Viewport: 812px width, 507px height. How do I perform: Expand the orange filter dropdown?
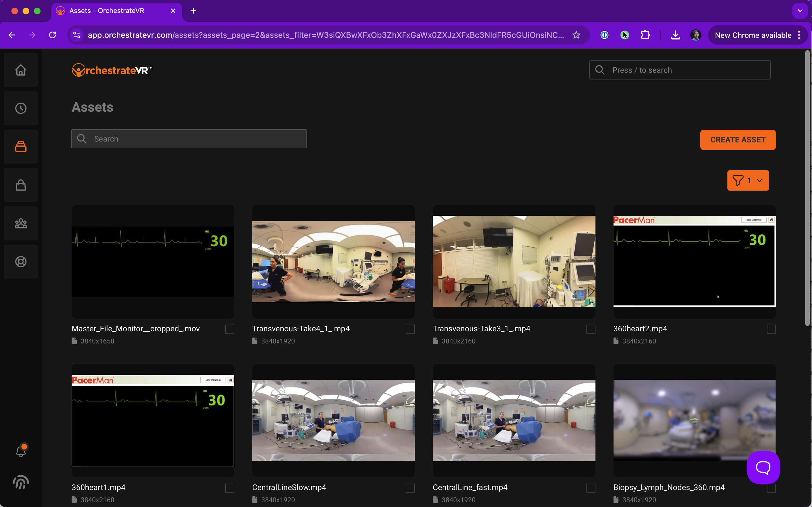[748, 180]
